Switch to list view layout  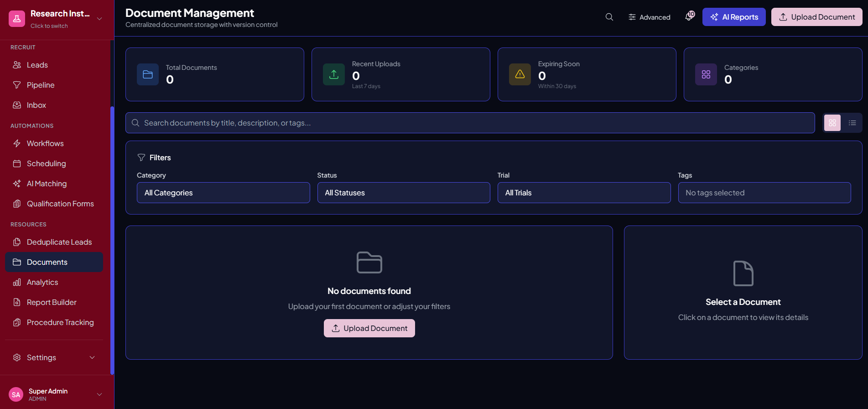click(x=852, y=123)
